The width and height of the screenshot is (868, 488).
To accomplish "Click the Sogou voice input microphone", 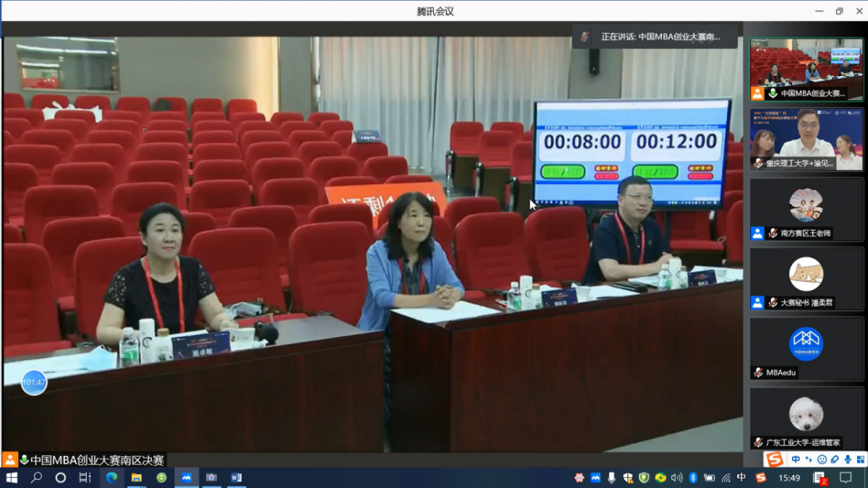I will pos(847,460).
